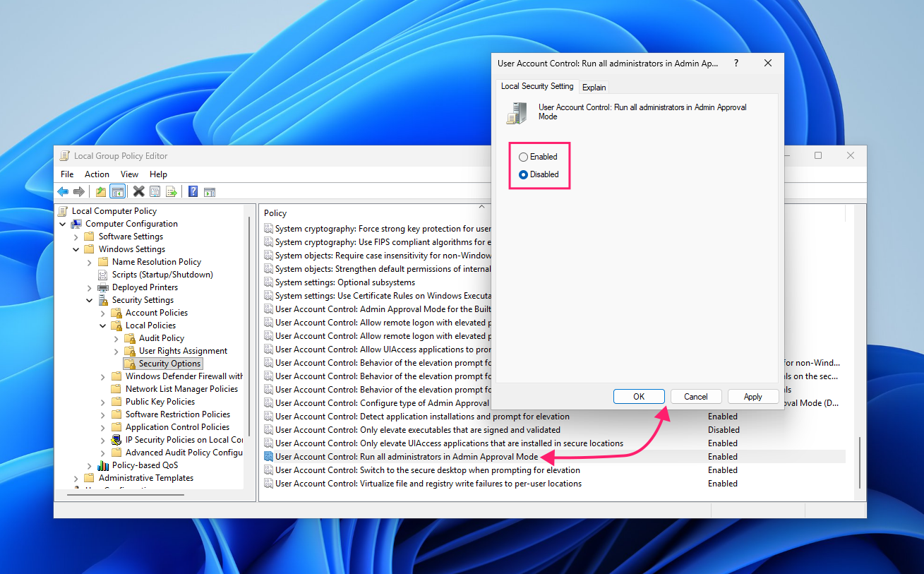Viewport: 924px width, 574px height.
Task: Open the View menu
Action: pos(129,174)
